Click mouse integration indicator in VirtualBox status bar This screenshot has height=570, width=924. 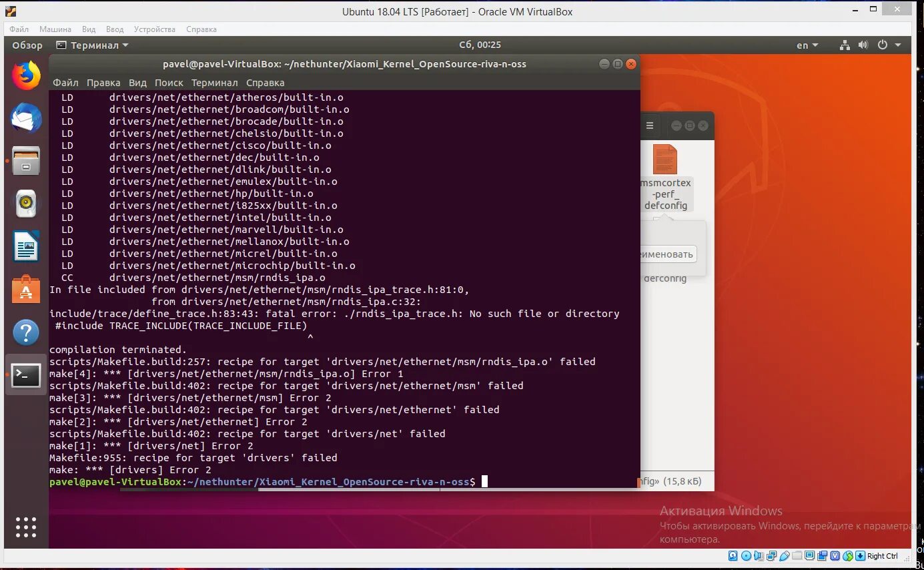[848, 556]
